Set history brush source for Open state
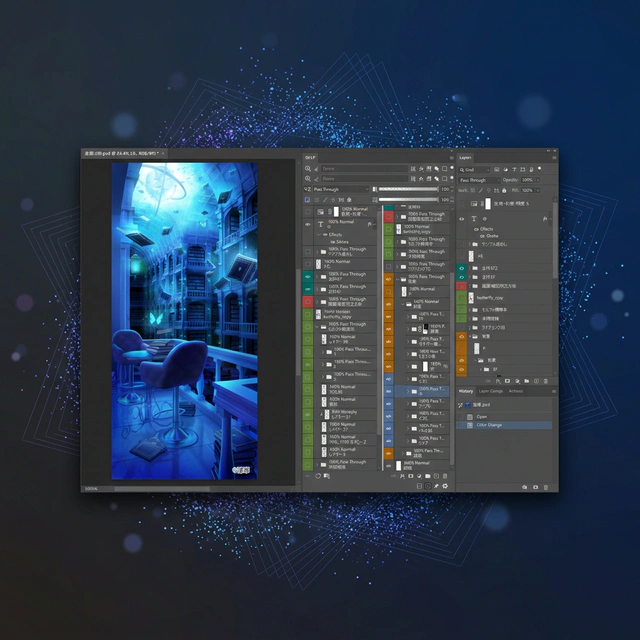The height and width of the screenshot is (640, 640). (x=461, y=417)
